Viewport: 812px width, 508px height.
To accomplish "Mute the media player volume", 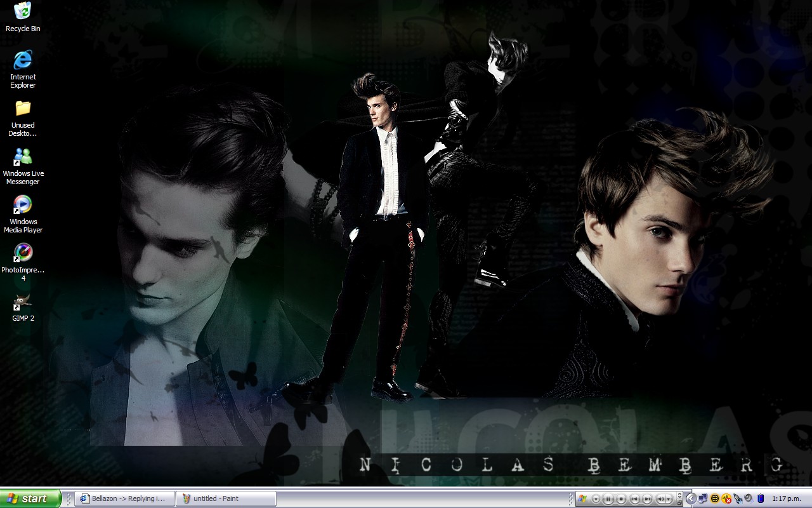I will 661,499.
